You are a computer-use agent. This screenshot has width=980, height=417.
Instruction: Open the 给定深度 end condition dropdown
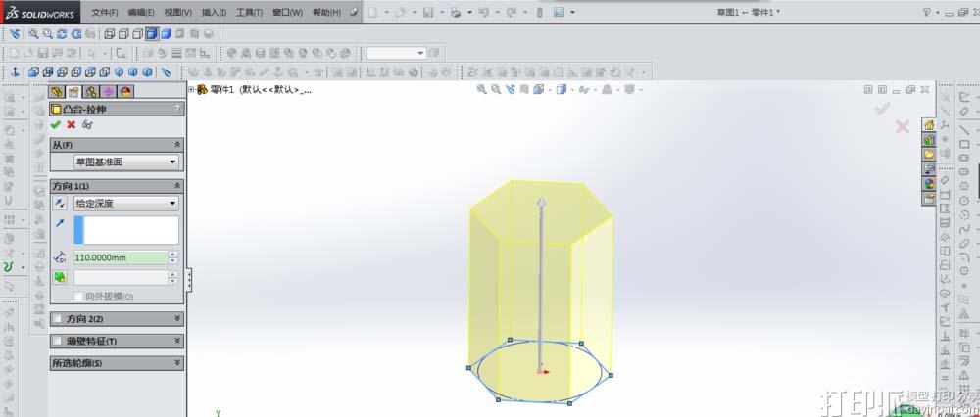[x=126, y=203]
